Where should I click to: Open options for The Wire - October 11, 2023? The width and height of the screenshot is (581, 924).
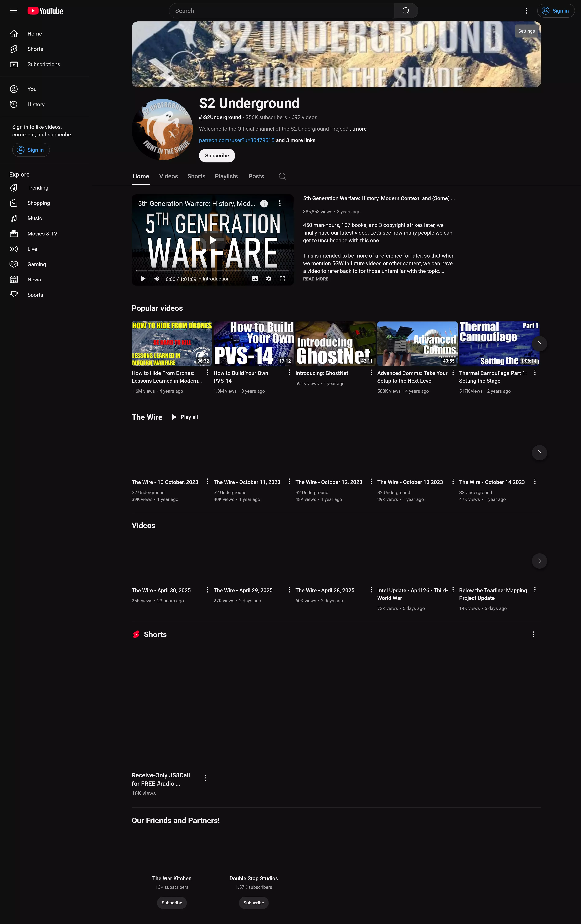289,482
